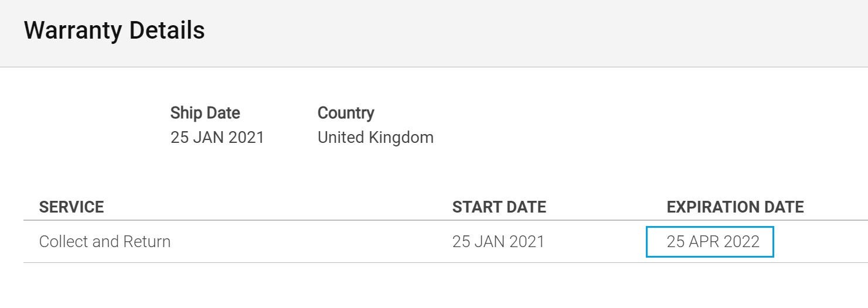Click 25 JAN 2021 under Ship Date
Viewport: 868px width, 308px height.
pyautogui.click(x=217, y=138)
